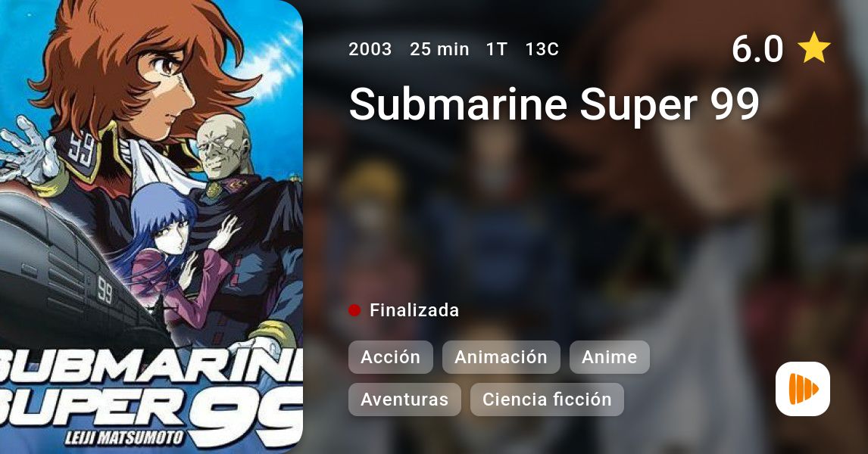The height and width of the screenshot is (454, 868).
Task: Click the yellow rating star
Action: [813, 48]
